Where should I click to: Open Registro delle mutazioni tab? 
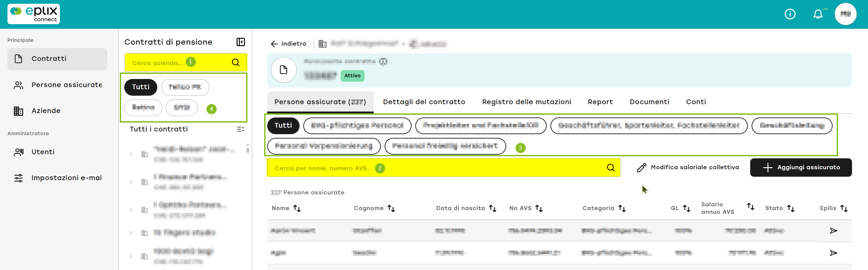click(x=527, y=102)
